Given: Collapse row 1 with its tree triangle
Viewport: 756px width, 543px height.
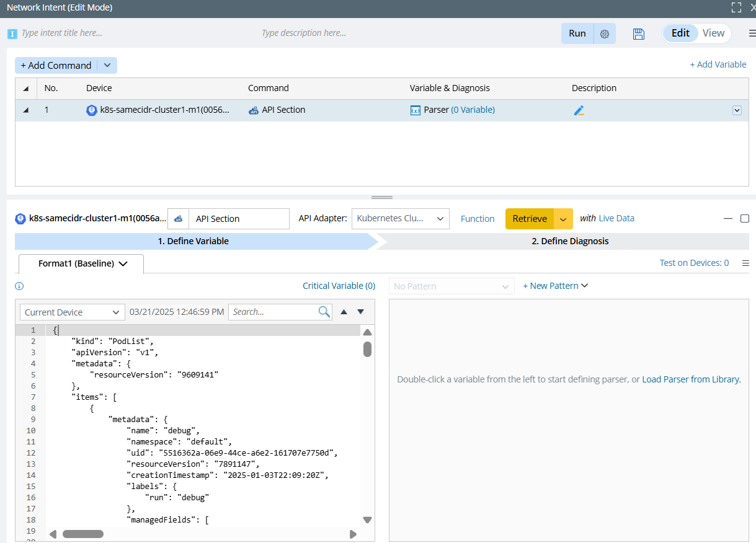Looking at the screenshot, I should pos(26,110).
